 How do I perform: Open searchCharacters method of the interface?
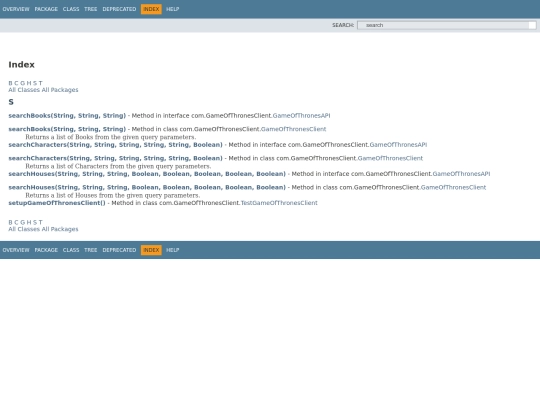[115, 145]
